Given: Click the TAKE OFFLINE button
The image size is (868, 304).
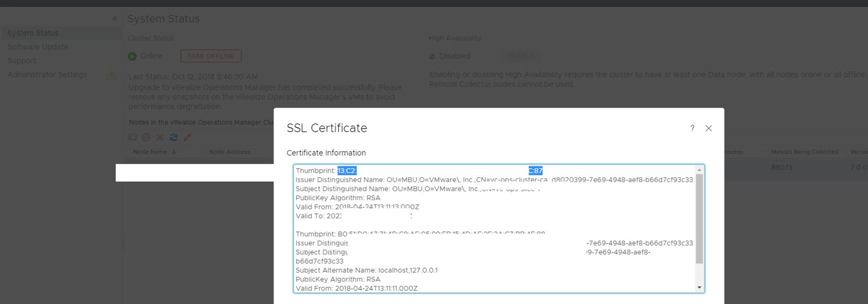Looking at the screenshot, I should (211, 56).
